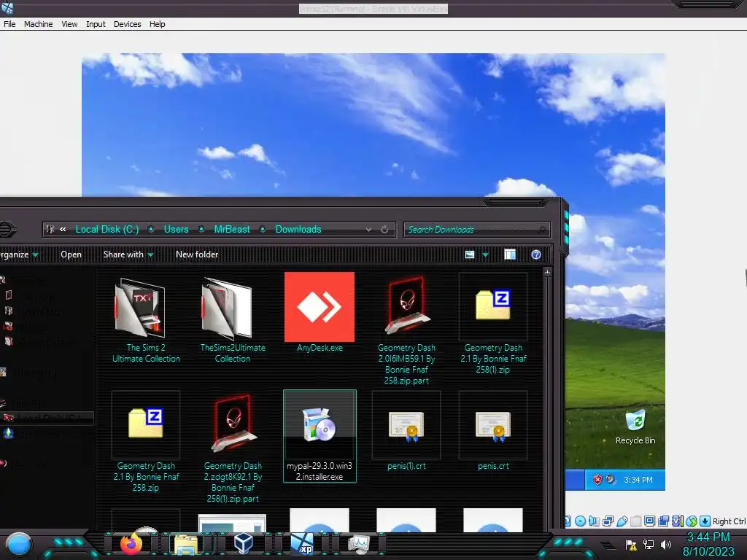Click the change view icon in Explorer

coord(470,254)
